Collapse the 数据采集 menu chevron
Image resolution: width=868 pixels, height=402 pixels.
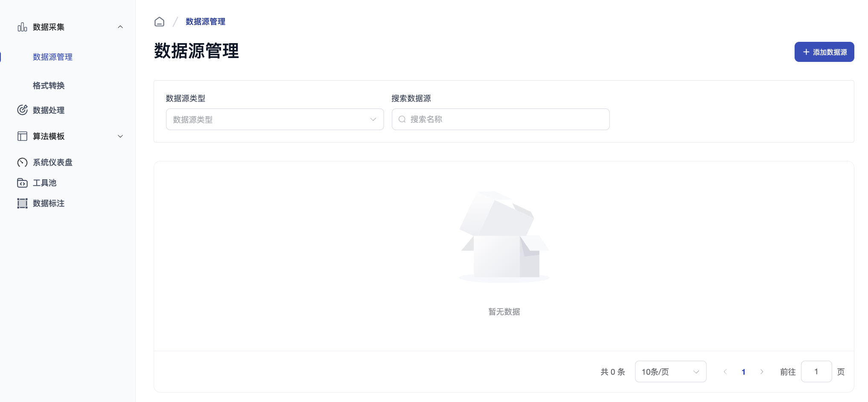[x=120, y=27]
